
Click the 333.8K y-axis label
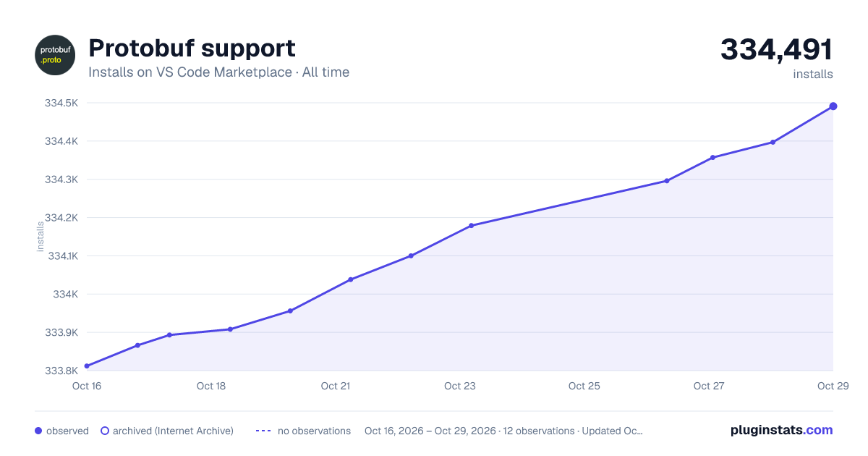click(x=61, y=371)
